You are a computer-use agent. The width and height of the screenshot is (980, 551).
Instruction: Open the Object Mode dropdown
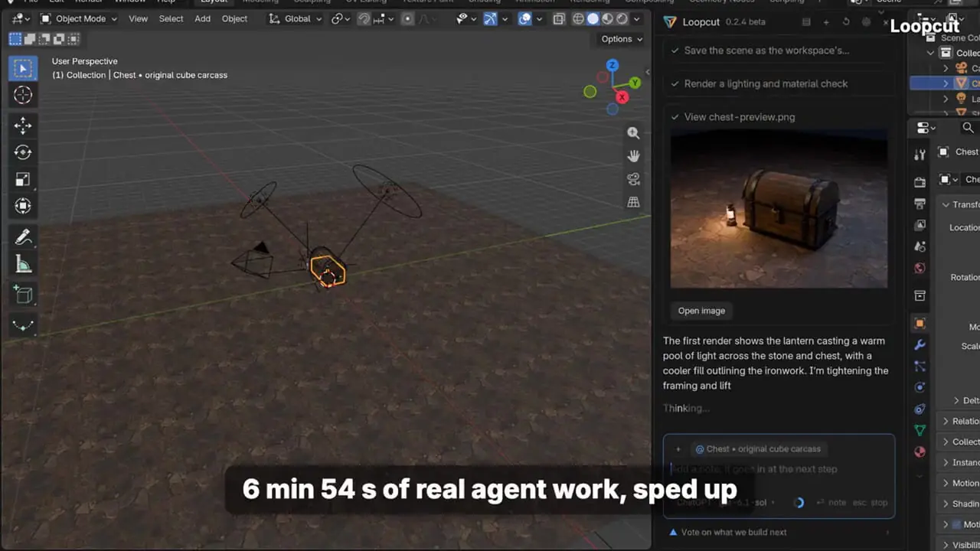coord(79,18)
